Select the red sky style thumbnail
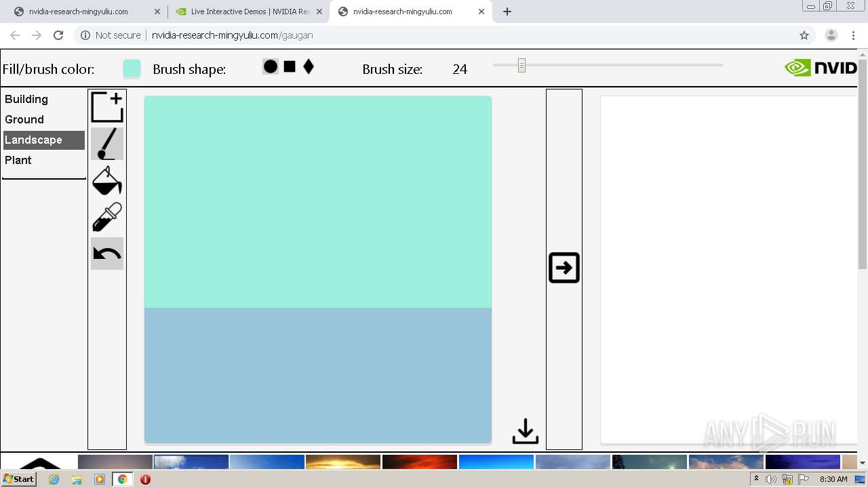 420,462
